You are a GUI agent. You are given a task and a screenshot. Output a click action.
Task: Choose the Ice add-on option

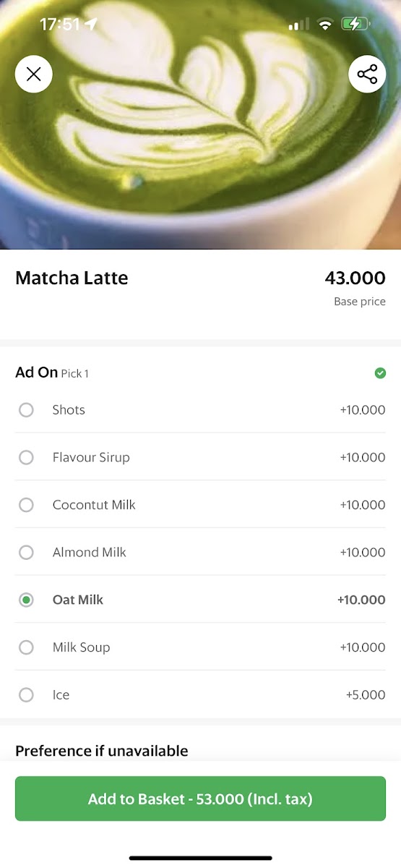(x=200, y=695)
